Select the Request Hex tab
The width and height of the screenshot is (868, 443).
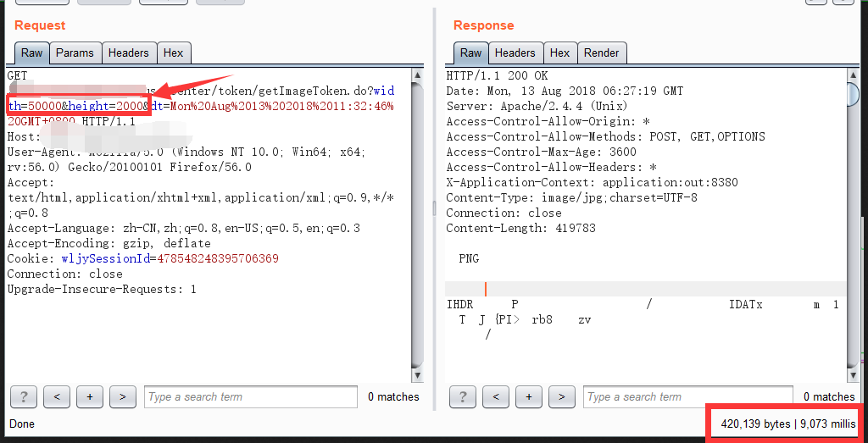(173, 53)
